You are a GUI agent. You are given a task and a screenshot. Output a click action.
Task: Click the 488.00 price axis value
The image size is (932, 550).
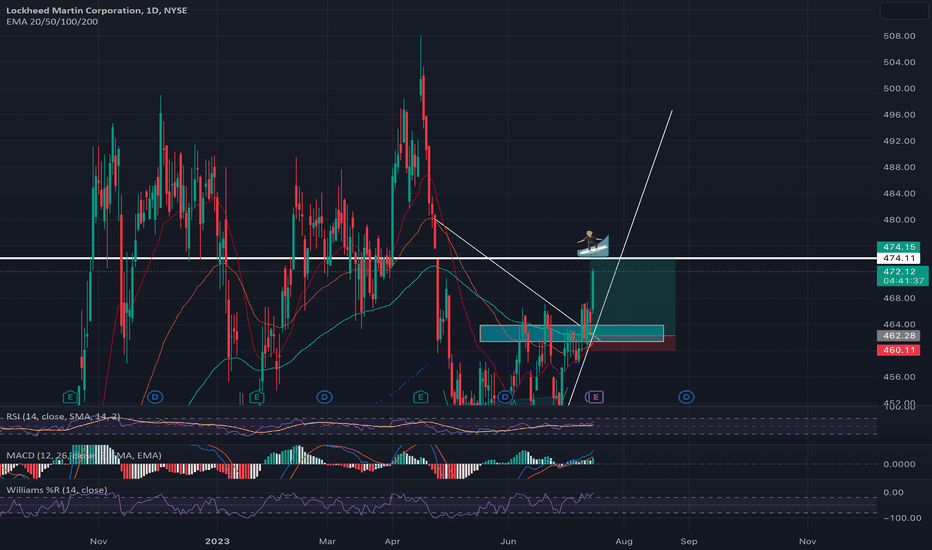pyautogui.click(x=899, y=167)
